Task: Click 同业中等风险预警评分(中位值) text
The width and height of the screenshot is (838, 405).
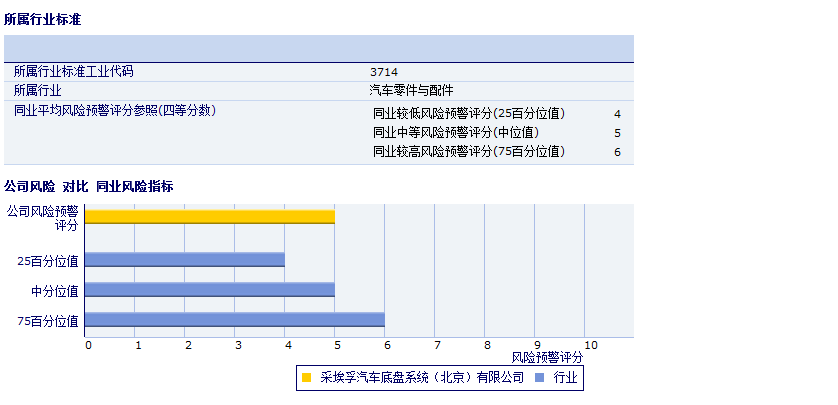Action: tap(455, 133)
